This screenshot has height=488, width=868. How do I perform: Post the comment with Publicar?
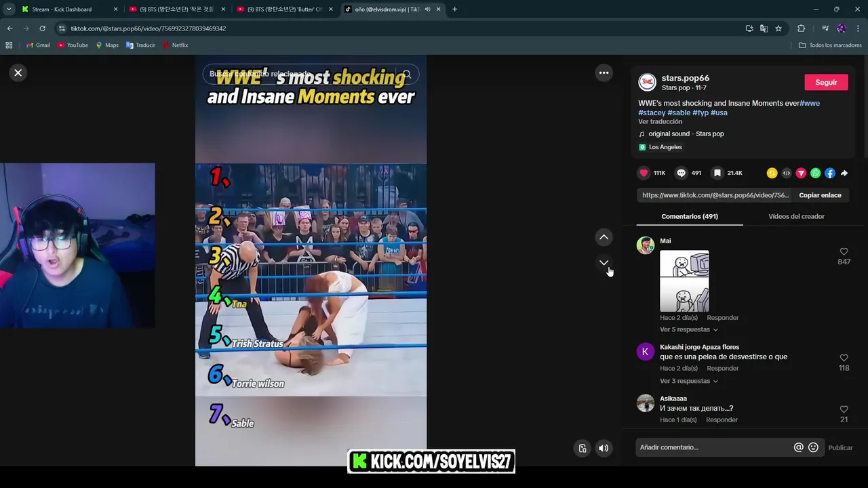click(x=840, y=447)
